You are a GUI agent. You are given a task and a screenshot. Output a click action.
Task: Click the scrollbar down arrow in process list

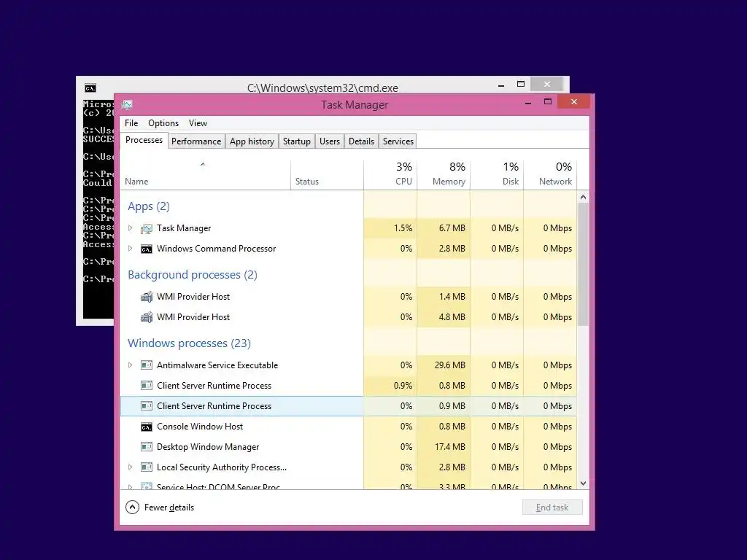[x=583, y=484]
